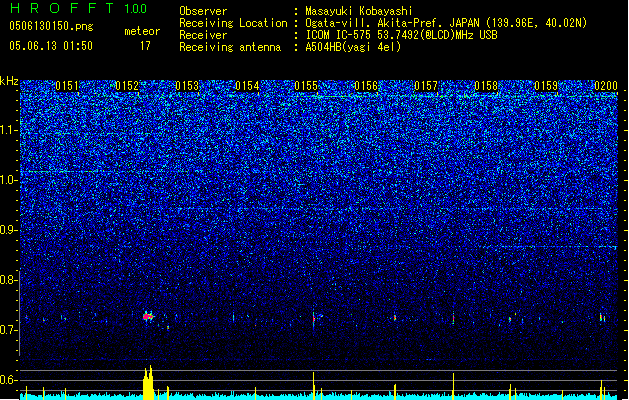Click the date stamp 05.06.13 01:50
This screenshot has height=400, width=629.
tap(51, 46)
